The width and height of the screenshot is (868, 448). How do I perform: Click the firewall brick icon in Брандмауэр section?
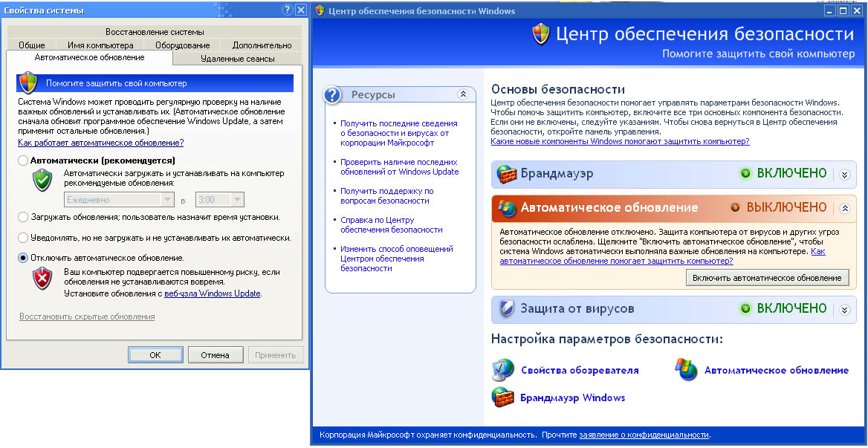(x=506, y=174)
